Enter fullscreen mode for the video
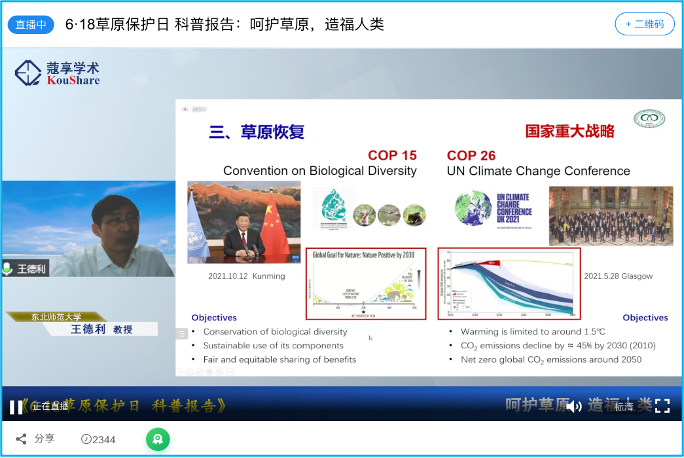This screenshot has width=684, height=458. (663, 406)
